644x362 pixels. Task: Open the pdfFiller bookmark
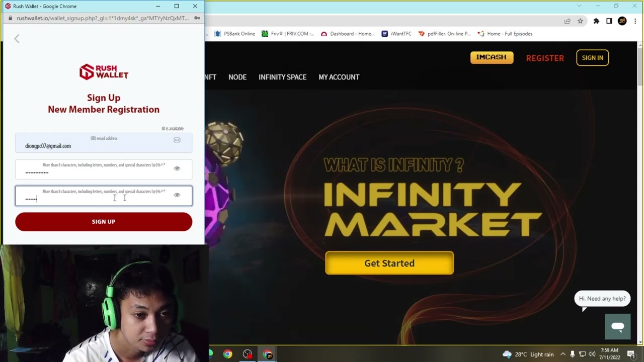coord(445,34)
